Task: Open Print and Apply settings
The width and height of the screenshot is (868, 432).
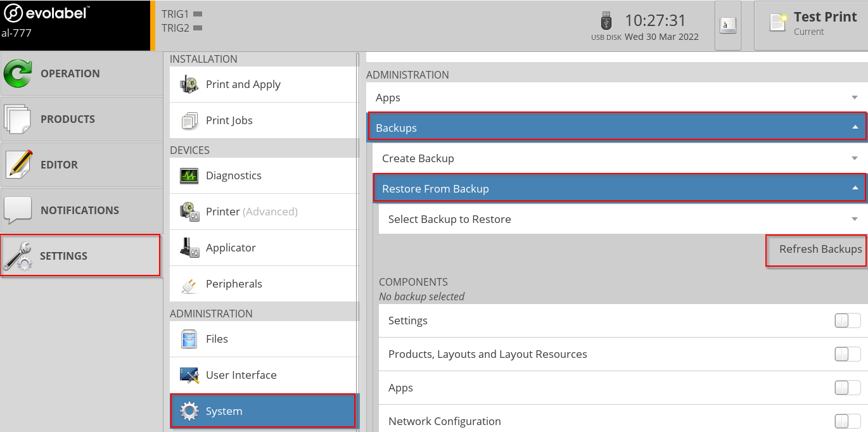Action: [264, 84]
